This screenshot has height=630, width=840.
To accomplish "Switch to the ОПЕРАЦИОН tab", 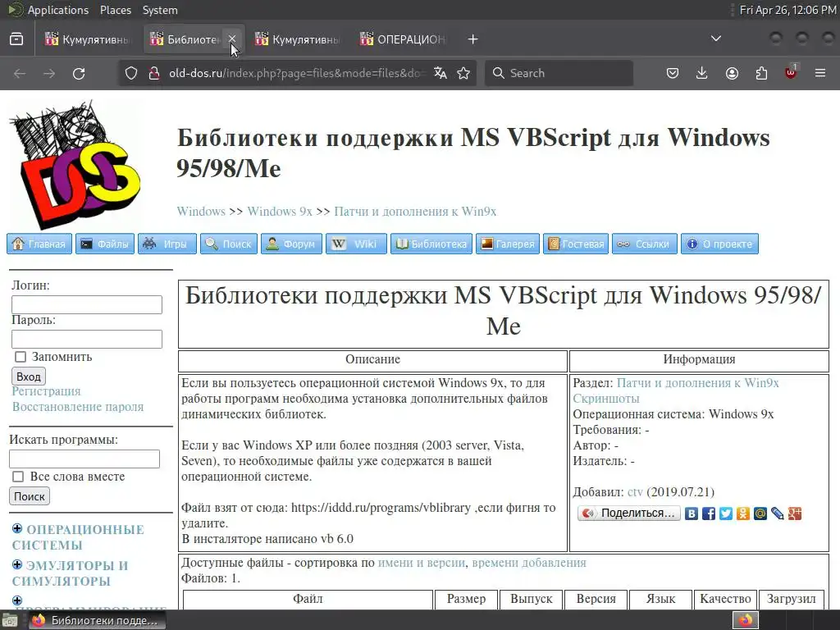I will [x=403, y=39].
